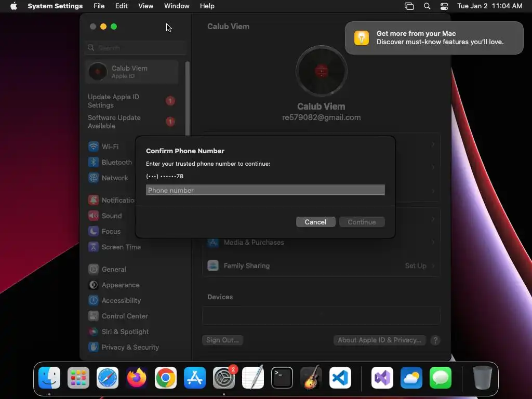Image resolution: width=532 pixels, height=399 pixels.
Task: Click the Sign Out... button
Action: point(222,340)
